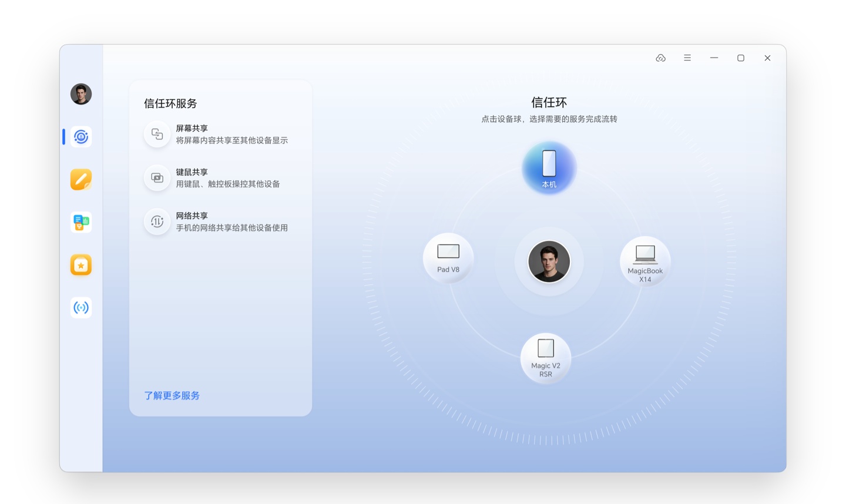Select the 屏幕共享 screen sharing service

(x=217, y=135)
